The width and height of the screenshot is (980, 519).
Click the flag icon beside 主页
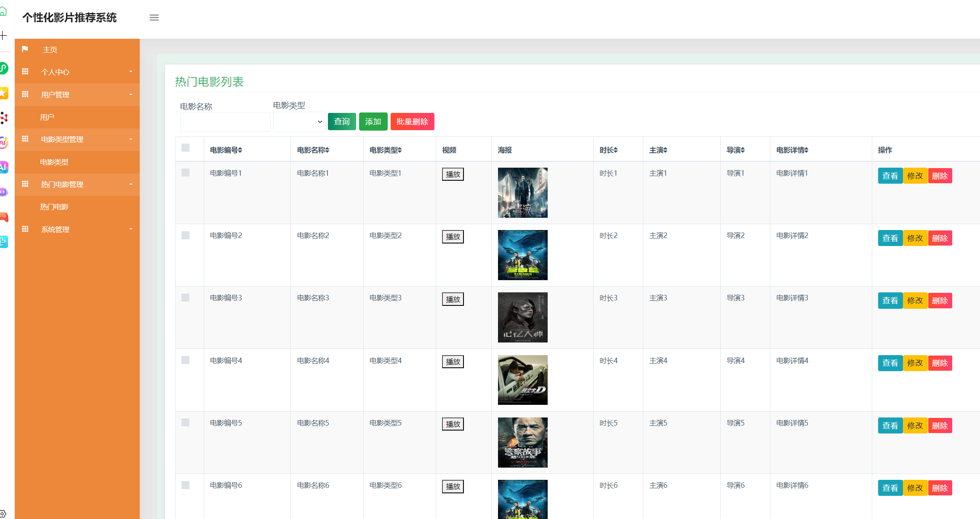pyautogui.click(x=25, y=49)
